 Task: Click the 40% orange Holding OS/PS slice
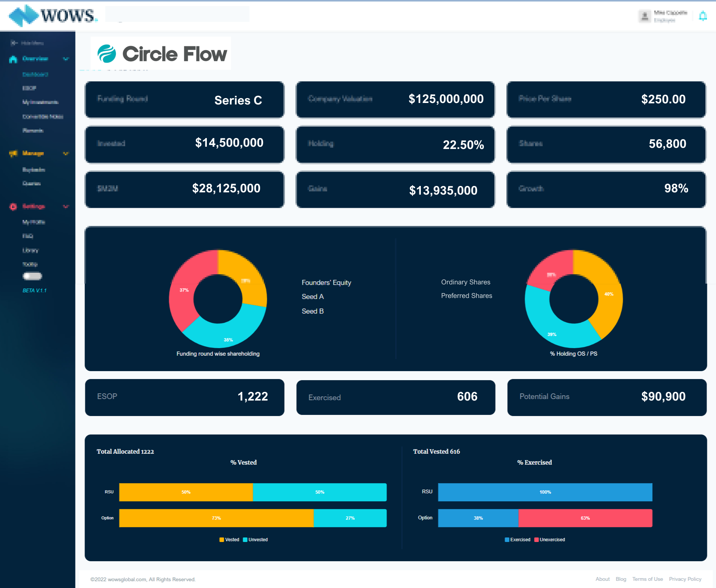[x=608, y=294]
